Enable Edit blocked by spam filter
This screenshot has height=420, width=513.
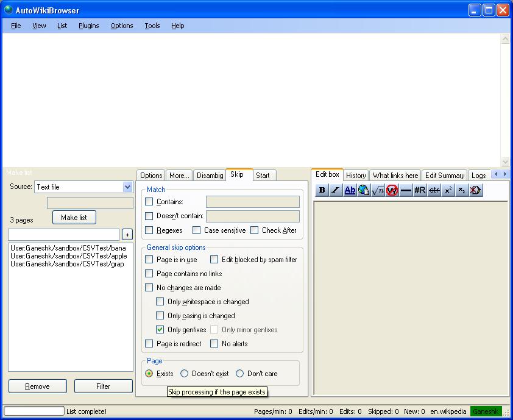214,260
